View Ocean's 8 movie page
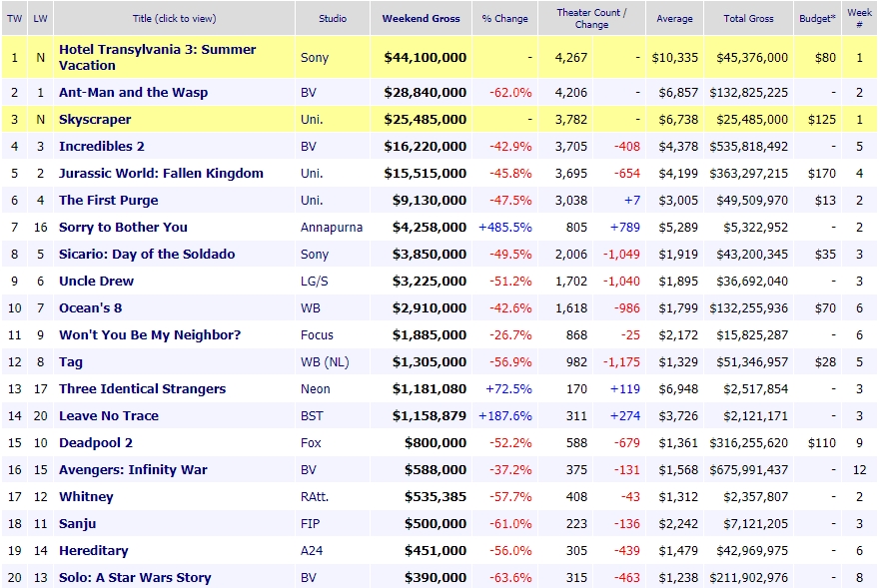Viewport: 879px width, 588px height. pyautogui.click(x=90, y=307)
